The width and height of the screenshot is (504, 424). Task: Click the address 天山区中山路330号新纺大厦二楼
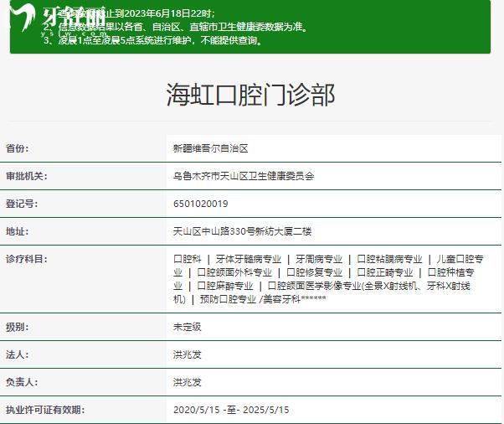coord(242,231)
